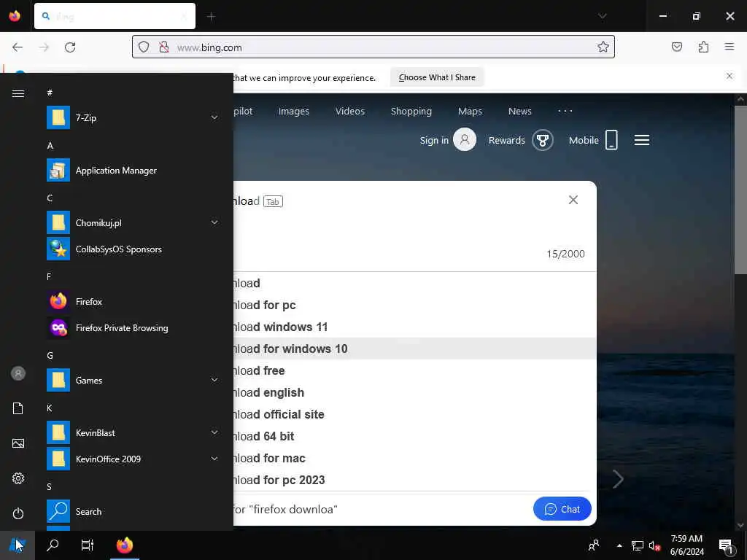Open the Search app in Start menu
This screenshot has height=560, width=747.
pos(133,511)
